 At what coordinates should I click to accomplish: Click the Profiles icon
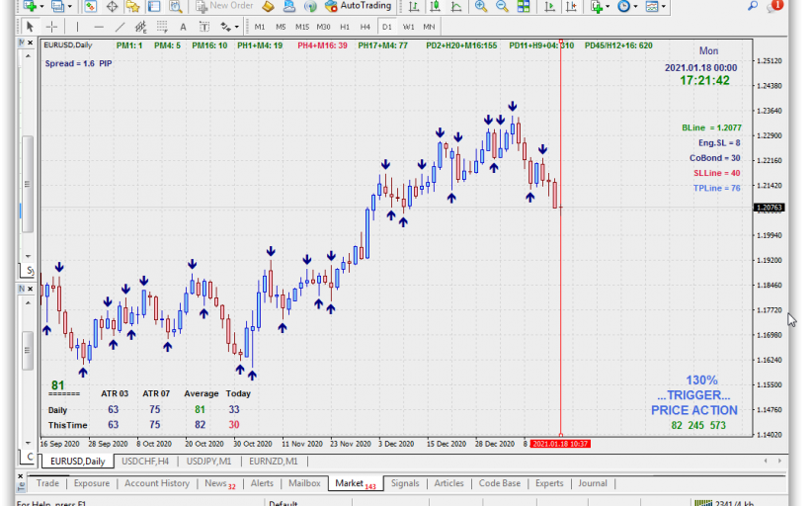tap(57, 6)
